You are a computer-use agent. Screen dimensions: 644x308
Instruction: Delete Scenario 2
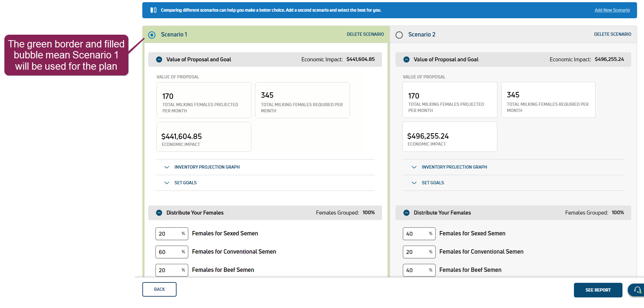[612, 34]
